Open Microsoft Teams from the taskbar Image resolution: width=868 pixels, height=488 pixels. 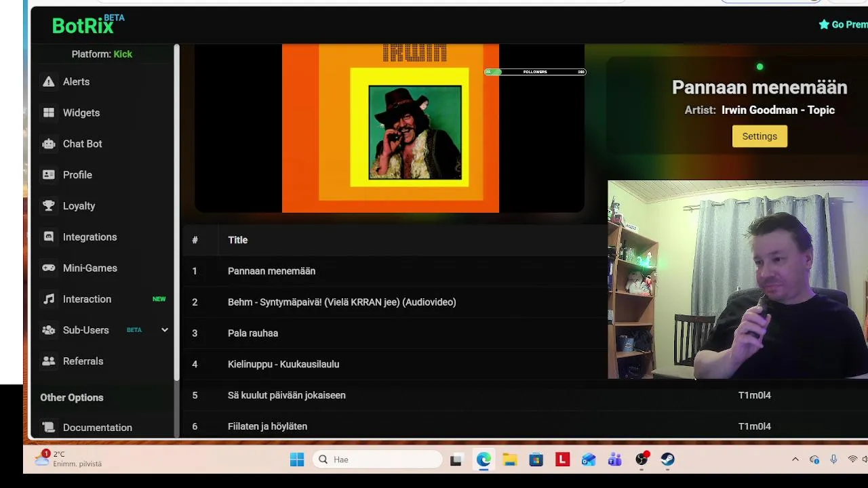coord(615,460)
